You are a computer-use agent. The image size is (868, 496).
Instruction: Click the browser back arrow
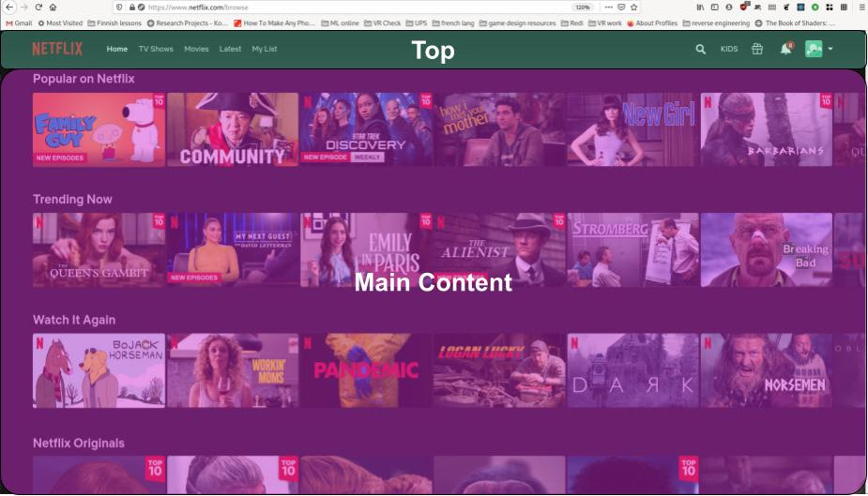point(8,8)
